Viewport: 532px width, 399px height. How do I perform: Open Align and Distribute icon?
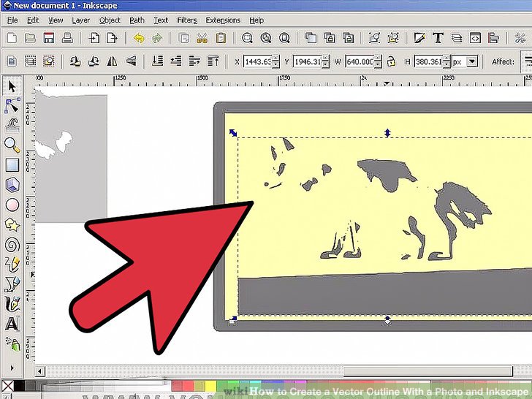[x=494, y=38]
